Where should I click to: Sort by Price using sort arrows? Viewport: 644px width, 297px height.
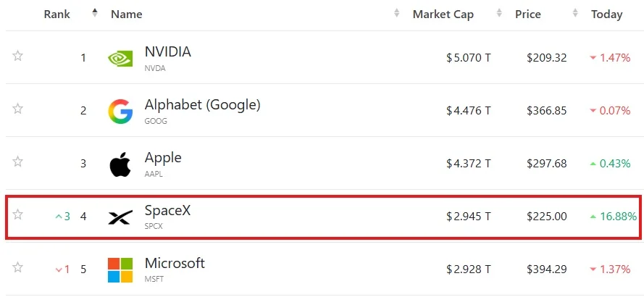pos(575,13)
